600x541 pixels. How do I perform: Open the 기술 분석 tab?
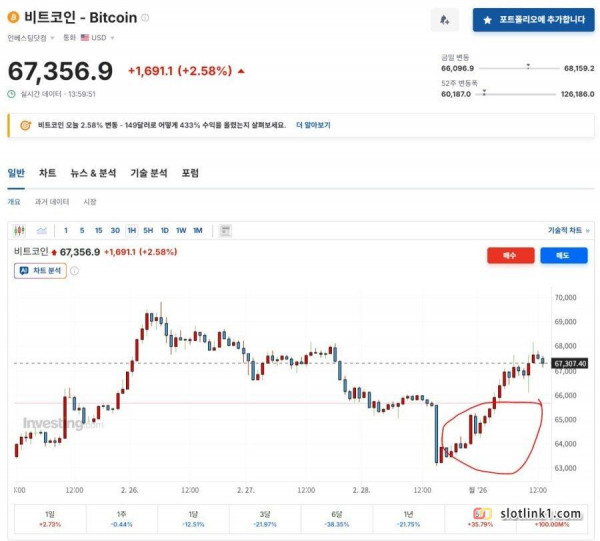coord(149,173)
